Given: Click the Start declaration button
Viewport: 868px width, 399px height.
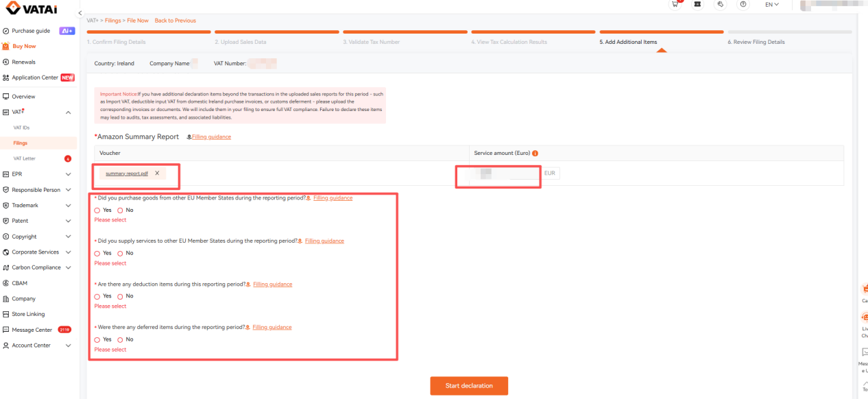Looking at the screenshot, I should 469,386.
